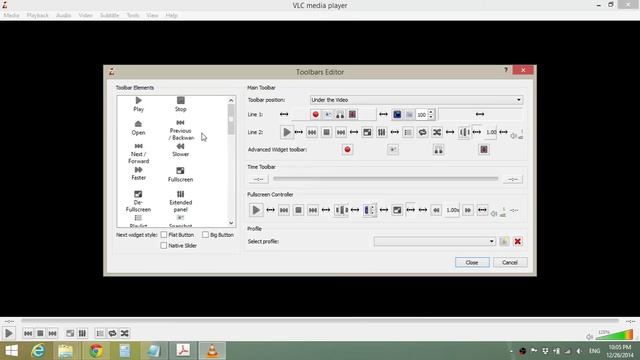Create a new profile with the profile icon
Image resolution: width=640 pixels, height=360 pixels.
[504, 241]
